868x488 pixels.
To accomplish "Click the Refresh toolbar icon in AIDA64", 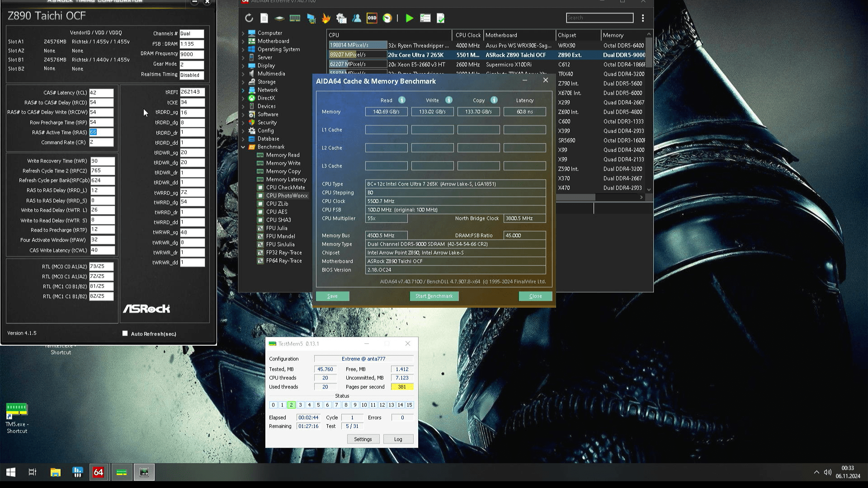I will (249, 18).
